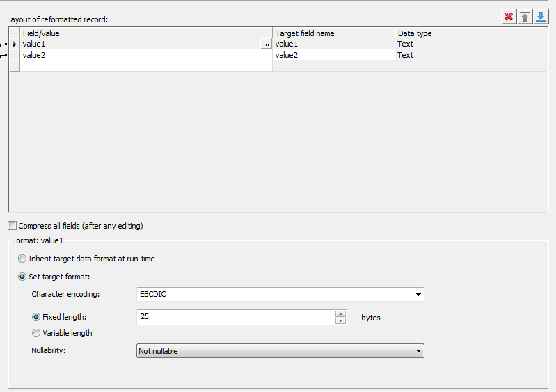Click Data type column header
The width and height of the screenshot is (556, 392).
coord(470,33)
